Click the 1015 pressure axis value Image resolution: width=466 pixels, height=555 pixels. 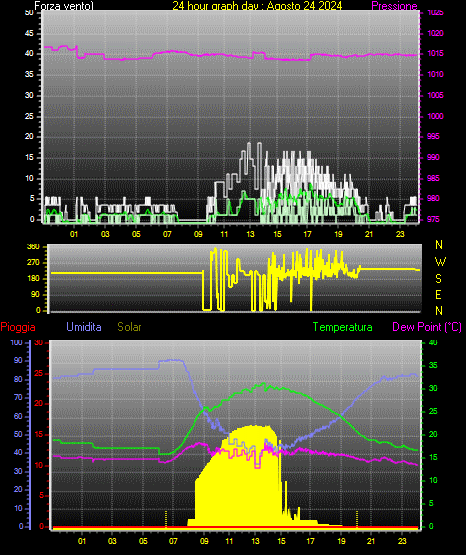(x=436, y=53)
